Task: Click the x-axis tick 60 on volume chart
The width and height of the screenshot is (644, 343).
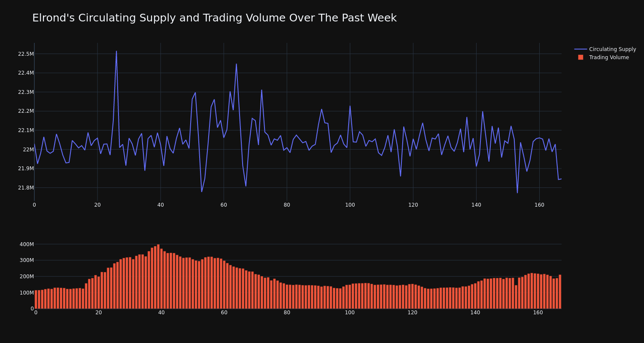Action: [x=224, y=313]
